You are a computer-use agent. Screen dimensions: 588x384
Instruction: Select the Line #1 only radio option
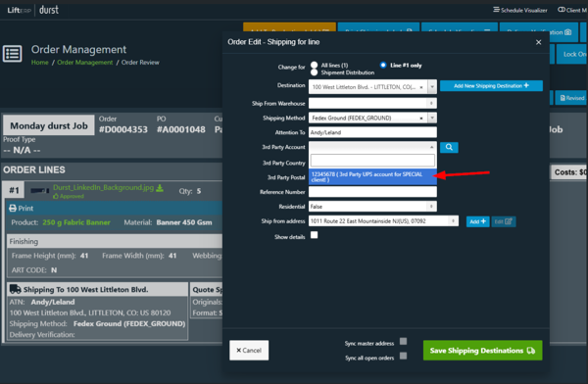tap(383, 65)
